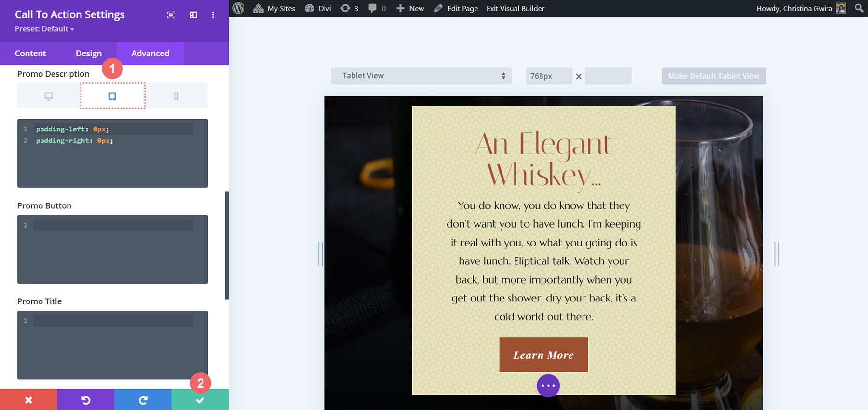Screen dimensions: 868x410
Task: Open the Preset: Default dropdown
Action: [44, 29]
